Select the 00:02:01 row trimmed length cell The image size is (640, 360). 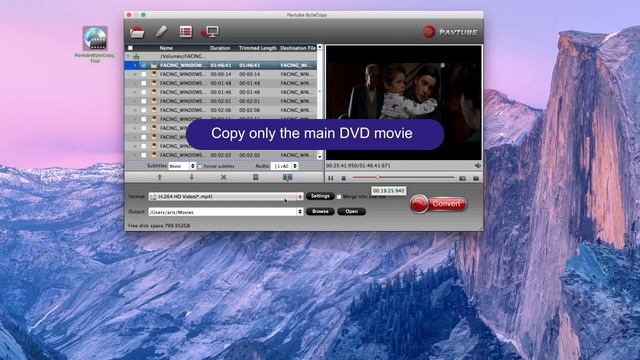coord(249,101)
